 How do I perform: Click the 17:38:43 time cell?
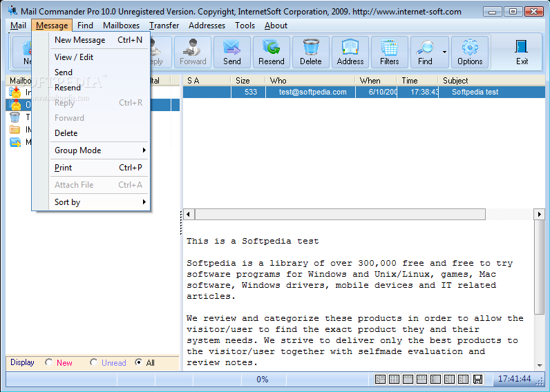(x=418, y=92)
